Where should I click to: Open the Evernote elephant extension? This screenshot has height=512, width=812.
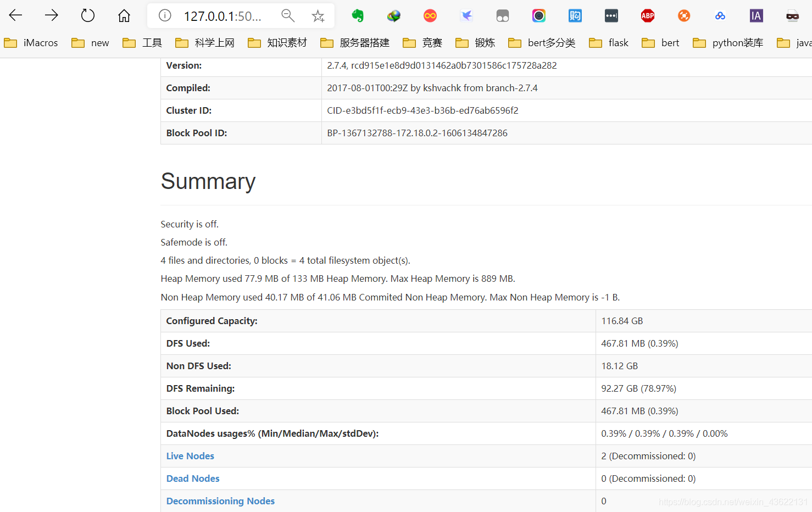(358, 16)
